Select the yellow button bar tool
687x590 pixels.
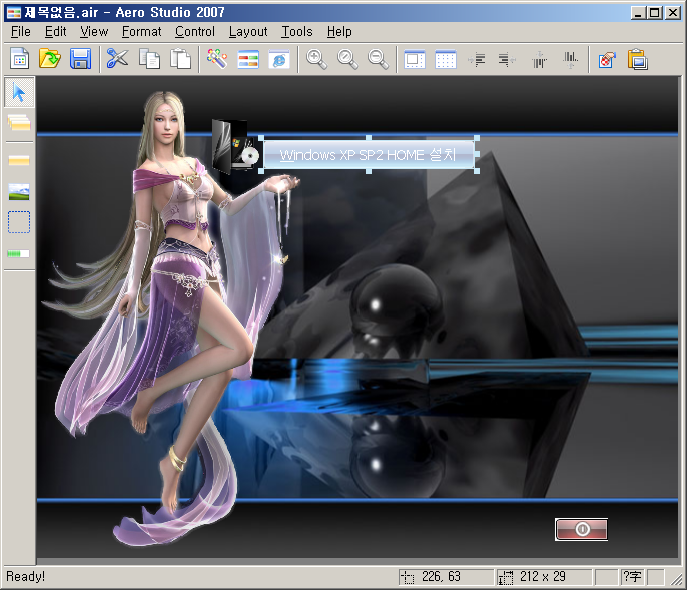tap(19, 160)
